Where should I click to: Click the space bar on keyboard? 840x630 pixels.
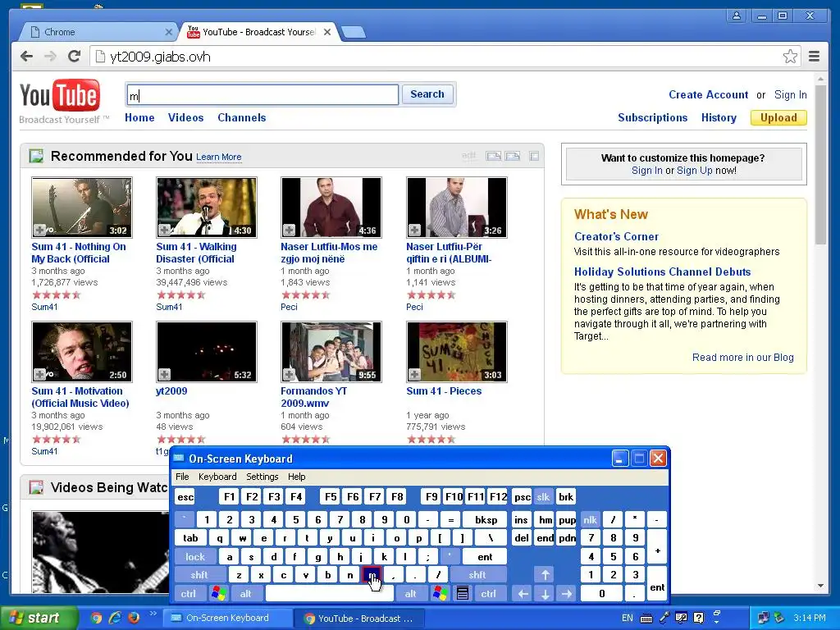tap(330, 594)
